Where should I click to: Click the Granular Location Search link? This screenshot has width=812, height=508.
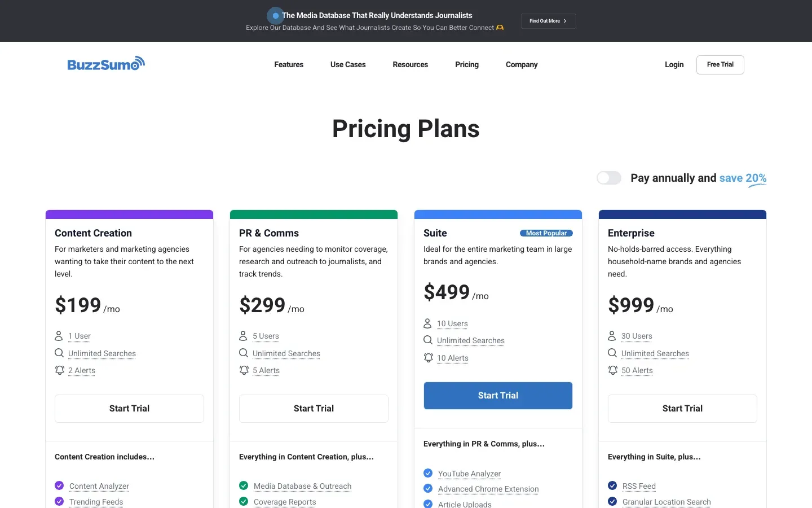coord(667,502)
